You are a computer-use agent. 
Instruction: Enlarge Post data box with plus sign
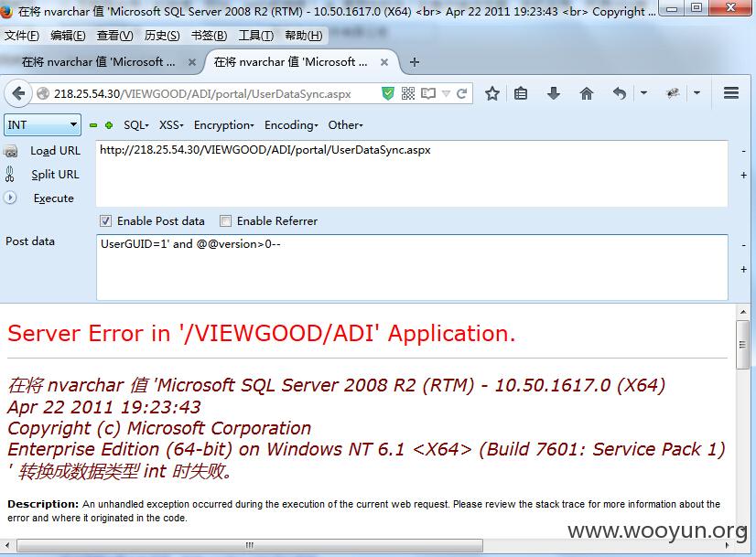pyautogui.click(x=743, y=269)
